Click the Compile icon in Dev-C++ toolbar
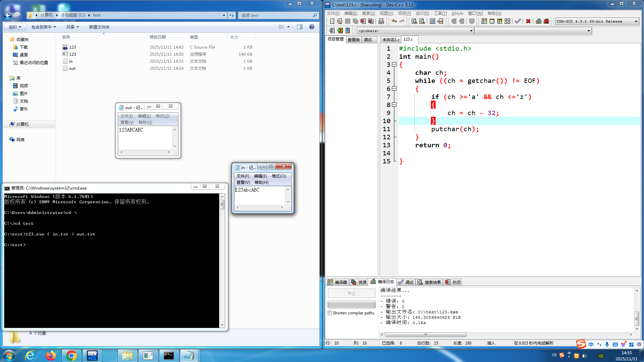This screenshot has width=644, height=362. tap(484, 21)
